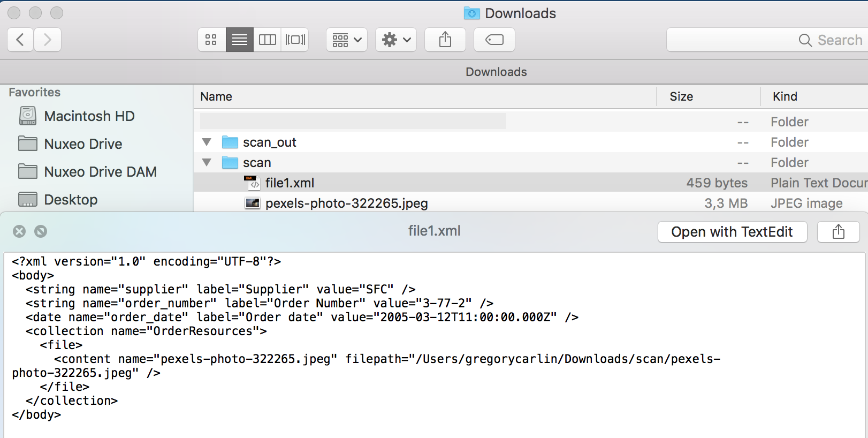
Task: Select the file1.xml file name
Action: click(290, 183)
